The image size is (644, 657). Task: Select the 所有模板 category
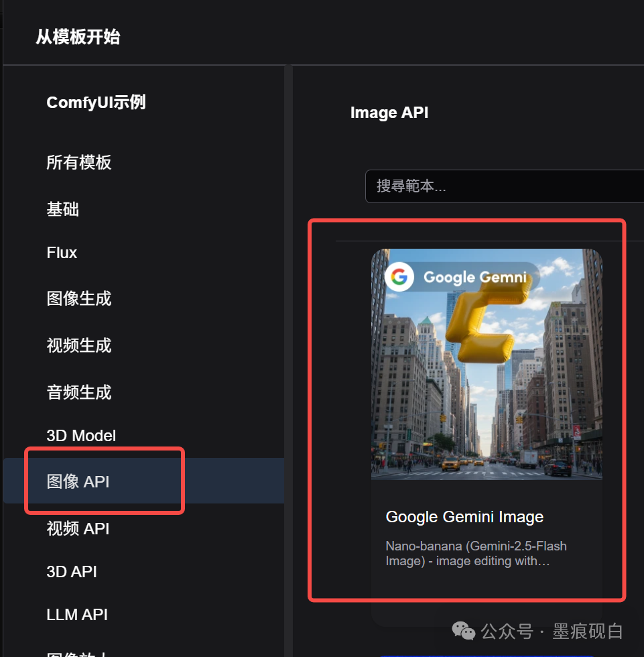pyautogui.click(x=78, y=162)
